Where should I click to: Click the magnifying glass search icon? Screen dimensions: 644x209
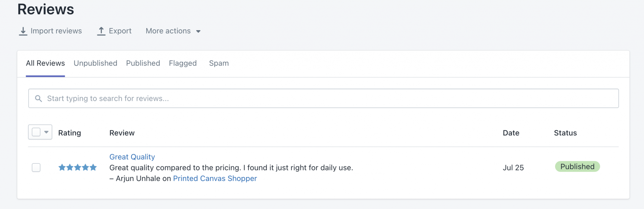coord(38,99)
